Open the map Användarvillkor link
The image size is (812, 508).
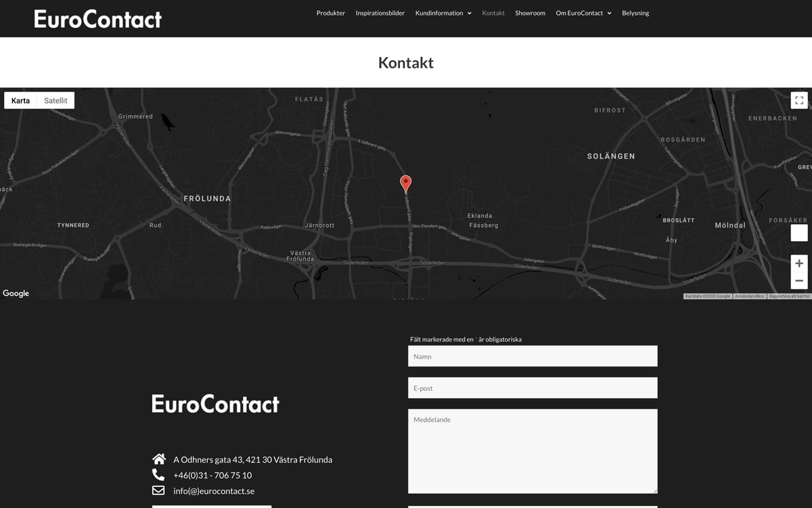click(749, 296)
